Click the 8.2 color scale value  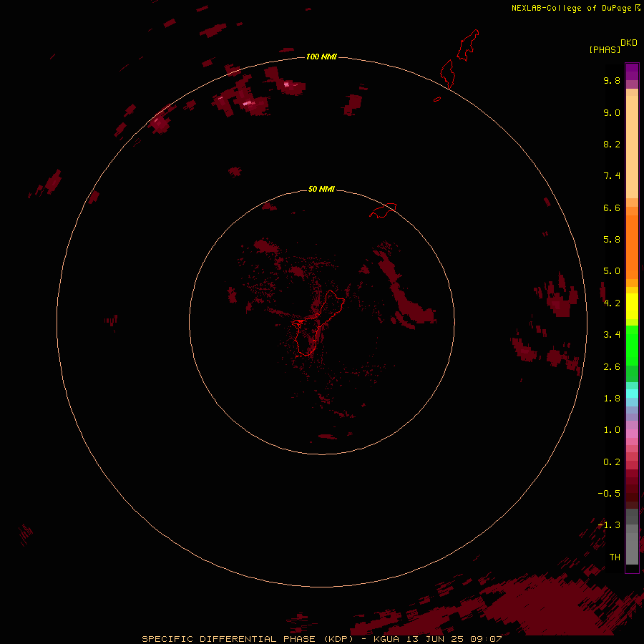tap(612, 144)
